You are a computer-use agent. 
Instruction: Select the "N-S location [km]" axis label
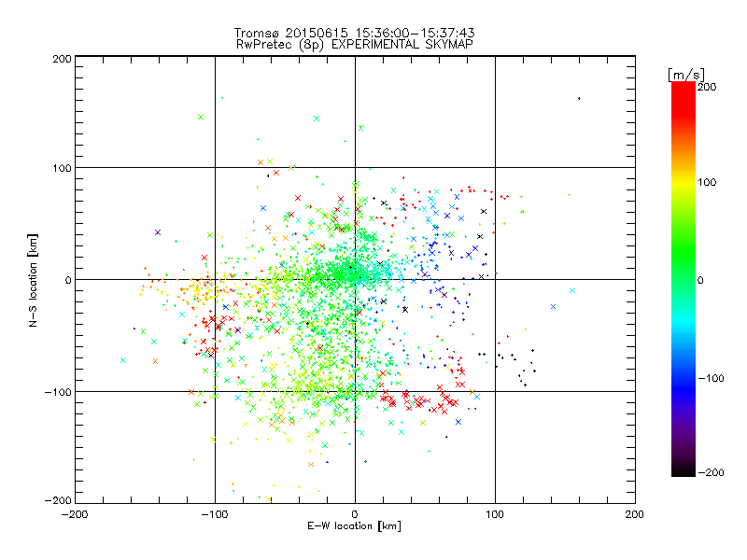coord(33,280)
